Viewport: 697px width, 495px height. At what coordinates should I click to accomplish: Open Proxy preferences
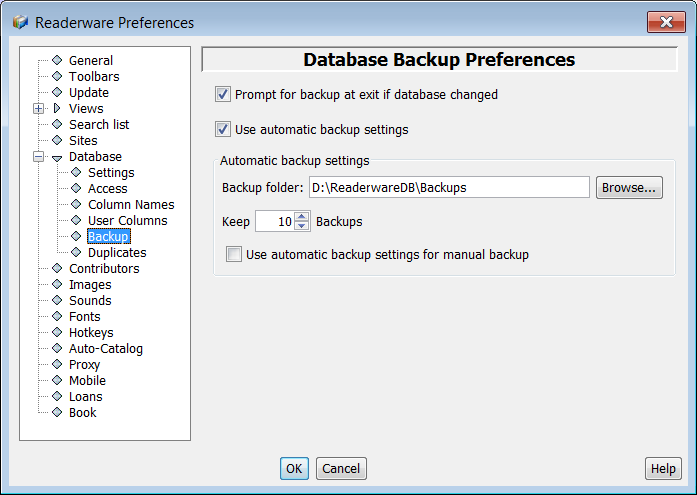tap(84, 364)
